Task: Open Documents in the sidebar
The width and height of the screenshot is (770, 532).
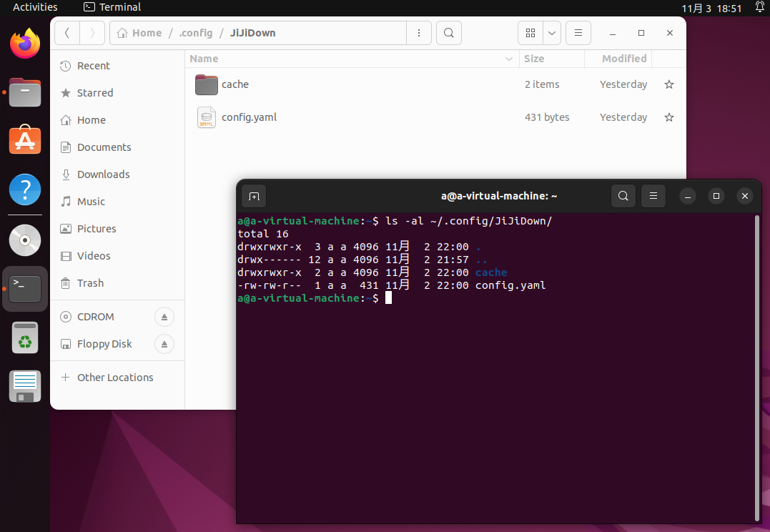Action: pos(117,147)
